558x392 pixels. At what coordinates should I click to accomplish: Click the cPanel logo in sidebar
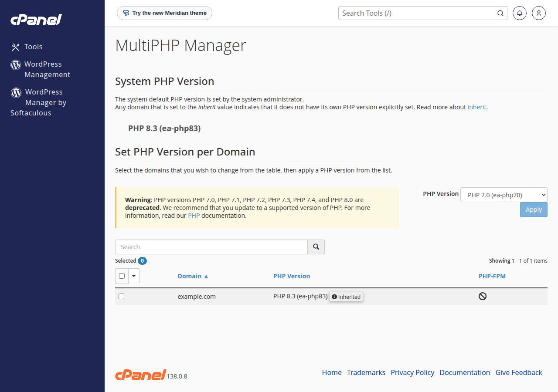(x=36, y=20)
